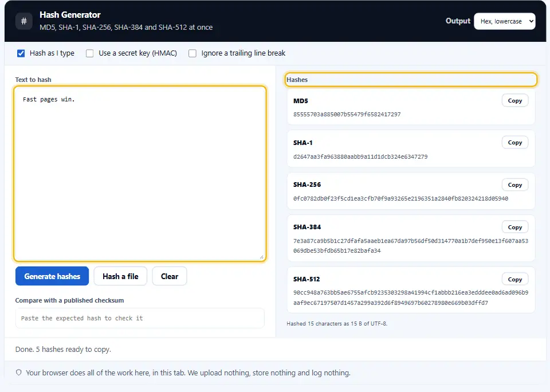Enable Use a secret key (HMAC)
This screenshot has height=392, width=550.
(90, 53)
